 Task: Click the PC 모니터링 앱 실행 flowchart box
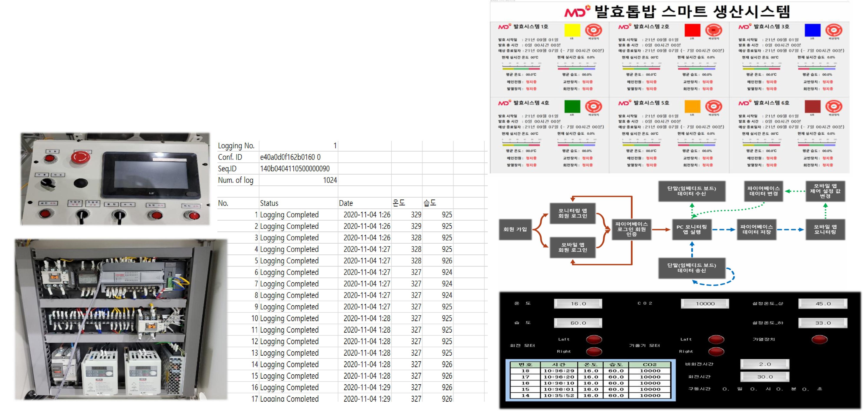(692, 229)
